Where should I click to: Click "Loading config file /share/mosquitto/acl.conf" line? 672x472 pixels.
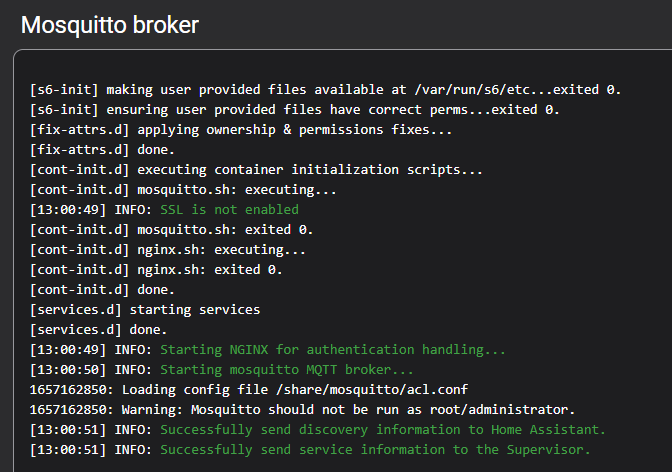pos(249,390)
